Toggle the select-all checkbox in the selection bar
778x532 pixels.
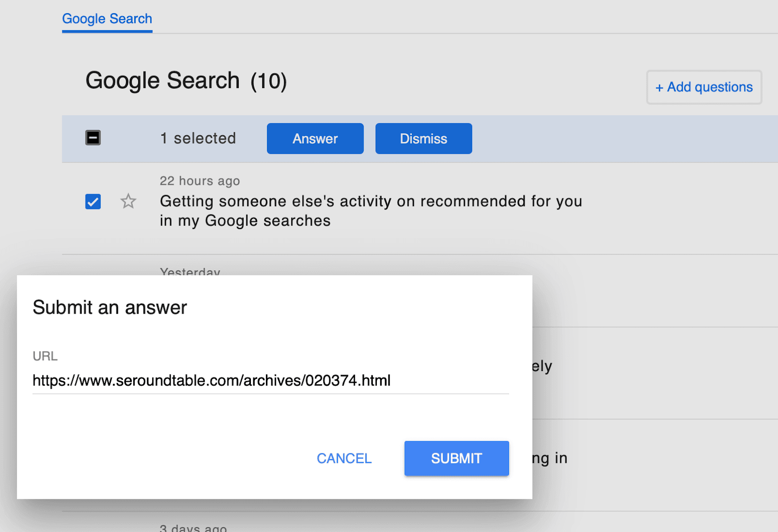(93, 138)
